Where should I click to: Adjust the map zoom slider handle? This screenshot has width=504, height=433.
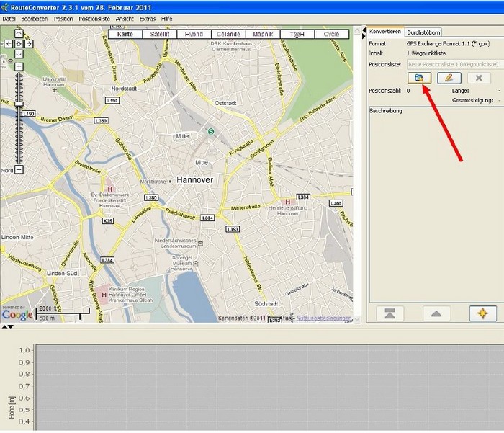[x=19, y=104]
